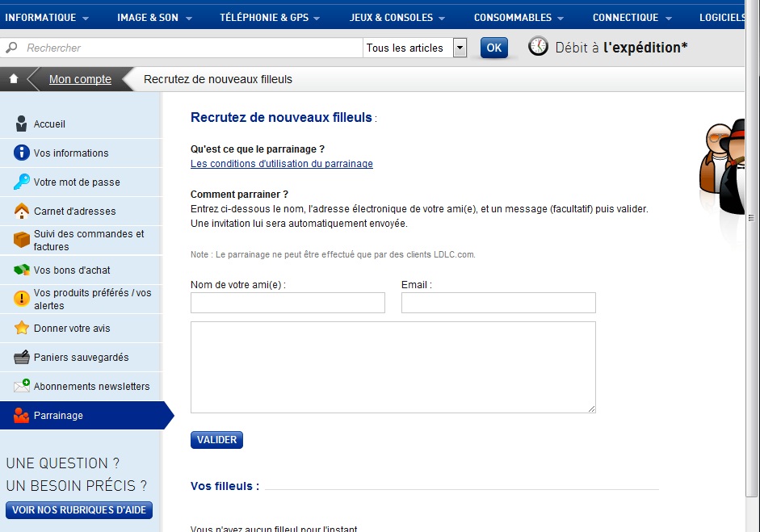Open the Jeux & Consoles menu

(397, 18)
